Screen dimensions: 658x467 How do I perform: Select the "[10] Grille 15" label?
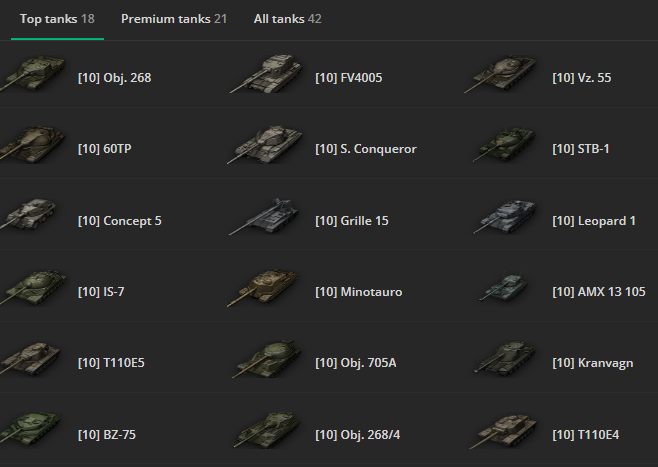pyautogui.click(x=352, y=221)
